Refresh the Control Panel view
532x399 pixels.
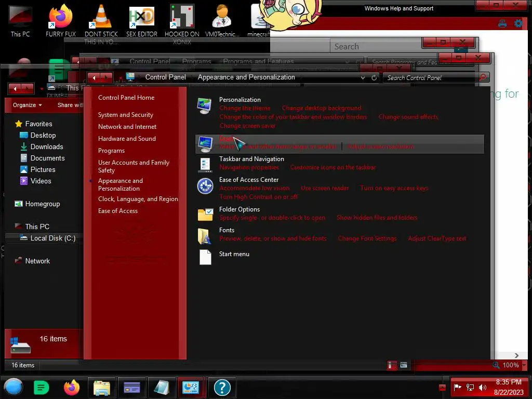(374, 78)
